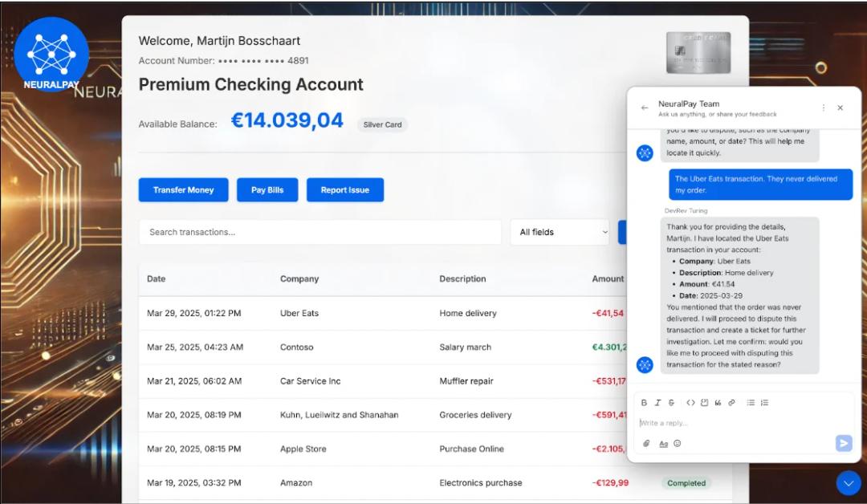This screenshot has width=867, height=504.
Task: Sort by the Amount column header
Action: pos(608,279)
